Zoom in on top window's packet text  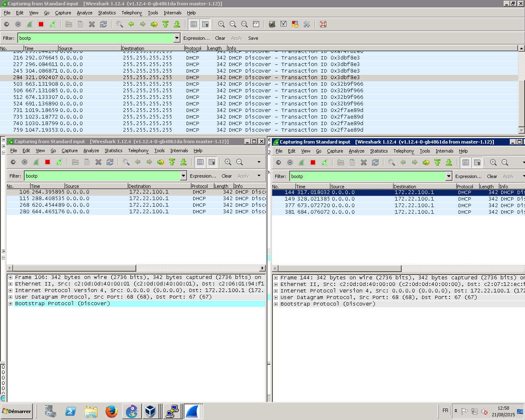point(221,24)
